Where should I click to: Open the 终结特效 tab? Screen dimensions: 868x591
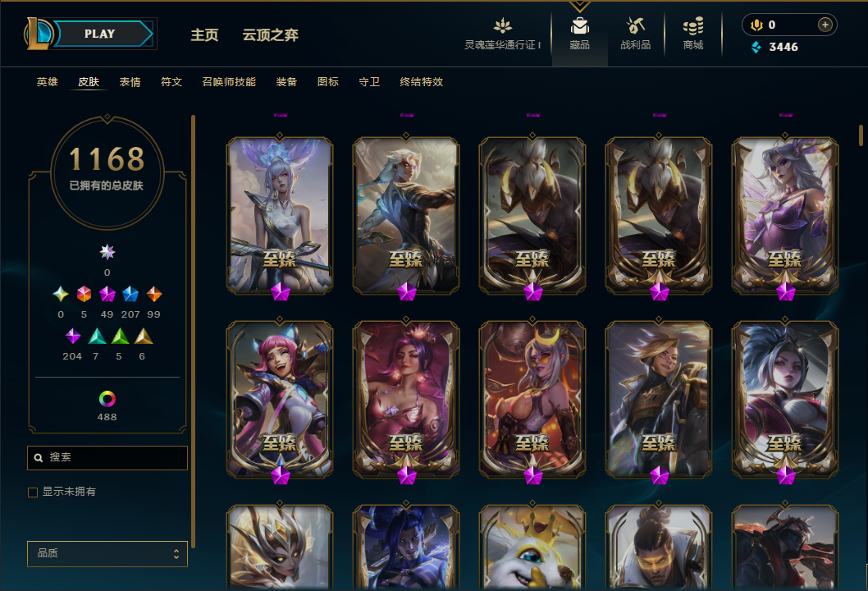[x=421, y=82]
